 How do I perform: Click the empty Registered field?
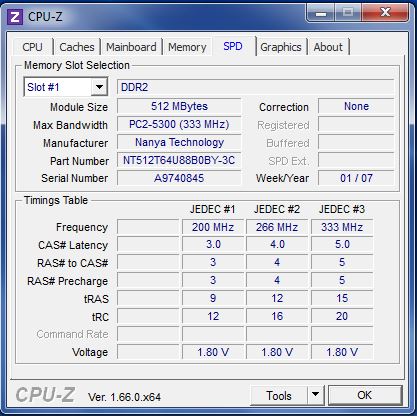[356, 125]
